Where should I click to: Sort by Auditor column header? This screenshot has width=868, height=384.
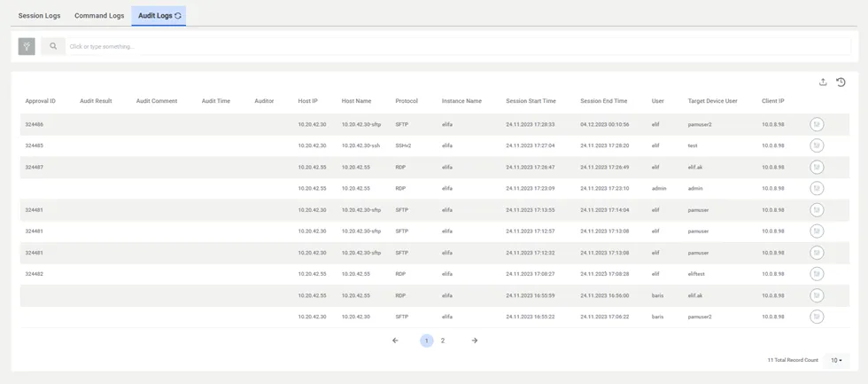point(264,101)
